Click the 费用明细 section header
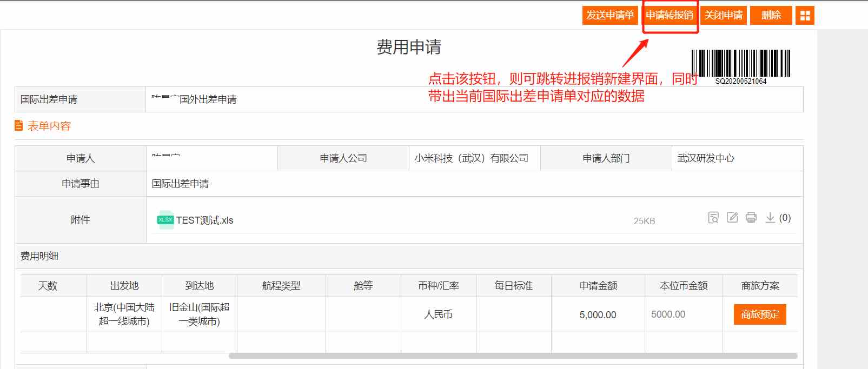Viewport: 868px width, 369px height. coord(39,256)
